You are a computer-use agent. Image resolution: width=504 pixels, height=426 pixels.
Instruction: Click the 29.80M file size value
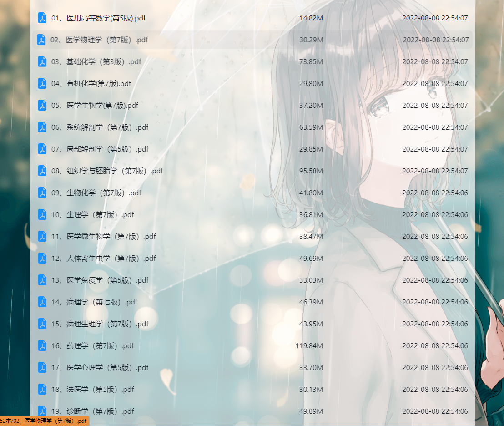(x=311, y=84)
